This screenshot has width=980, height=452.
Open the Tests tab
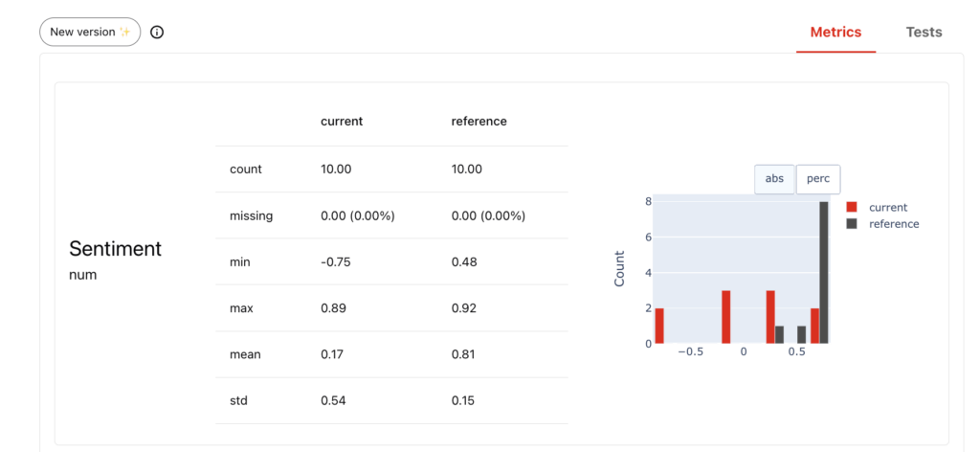(924, 32)
